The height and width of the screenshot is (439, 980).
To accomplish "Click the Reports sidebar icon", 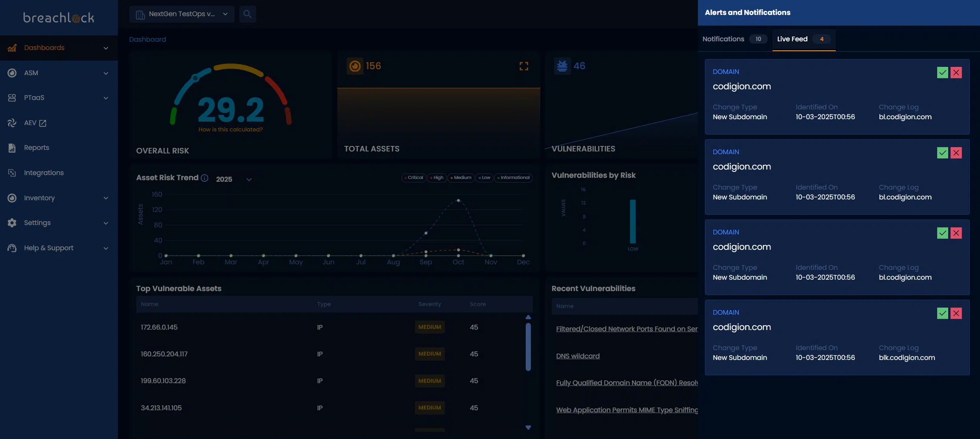I will pyautogui.click(x=12, y=148).
